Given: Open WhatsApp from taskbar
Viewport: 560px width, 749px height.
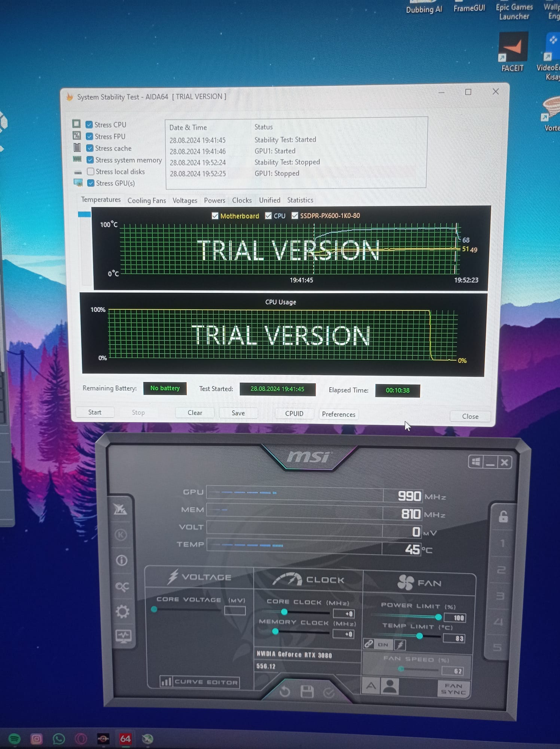Looking at the screenshot, I should point(59,739).
